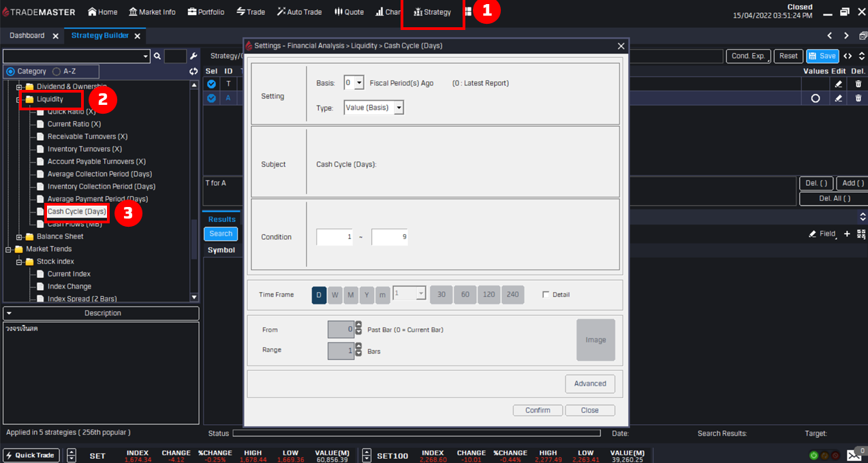Edit condition T with the pencil icon
Image resolution: width=868 pixels, height=463 pixels.
(839, 84)
